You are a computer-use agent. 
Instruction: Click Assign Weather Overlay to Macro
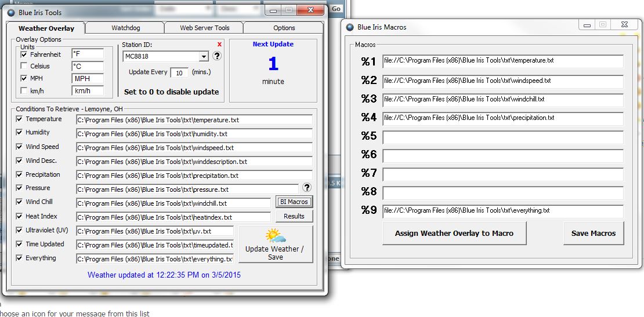[x=454, y=234]
